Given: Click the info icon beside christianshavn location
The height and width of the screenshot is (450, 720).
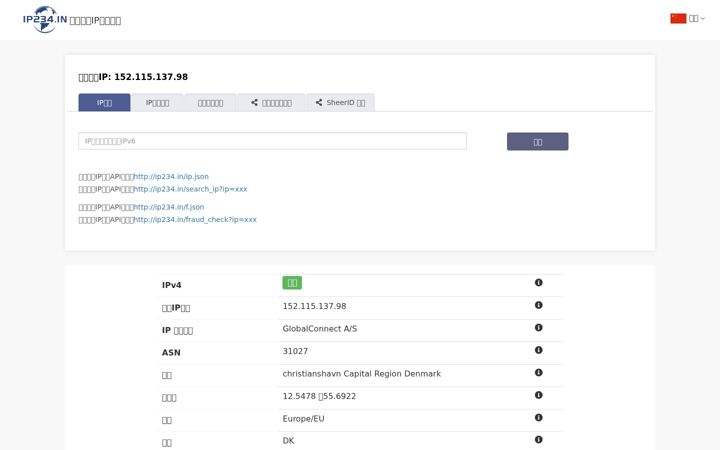Looking at the screenshot, I should pos(539,372).
